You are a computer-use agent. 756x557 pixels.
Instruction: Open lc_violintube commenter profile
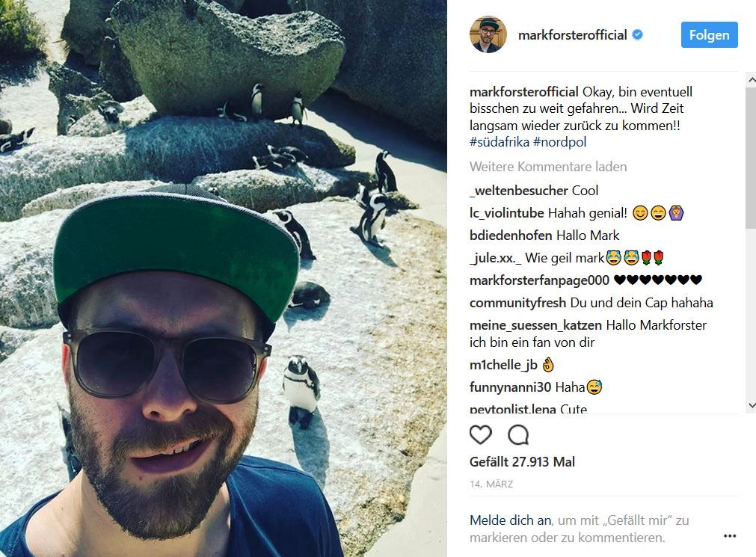coord(507,213)
